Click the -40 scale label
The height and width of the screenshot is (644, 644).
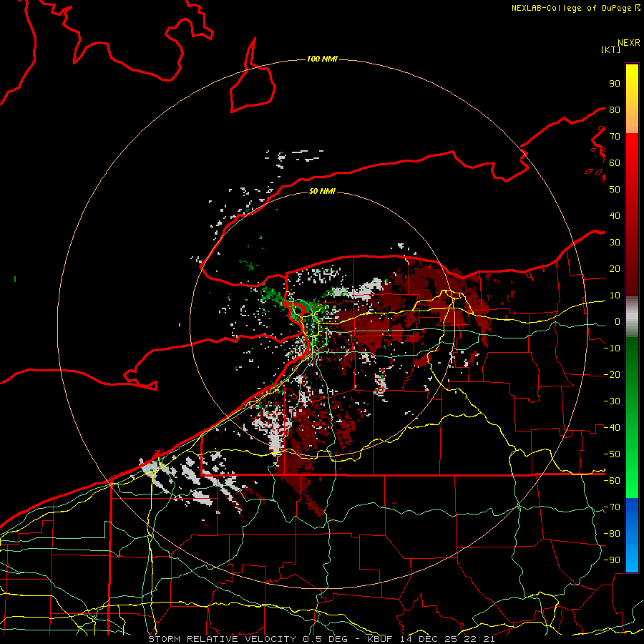pos(612,428)
